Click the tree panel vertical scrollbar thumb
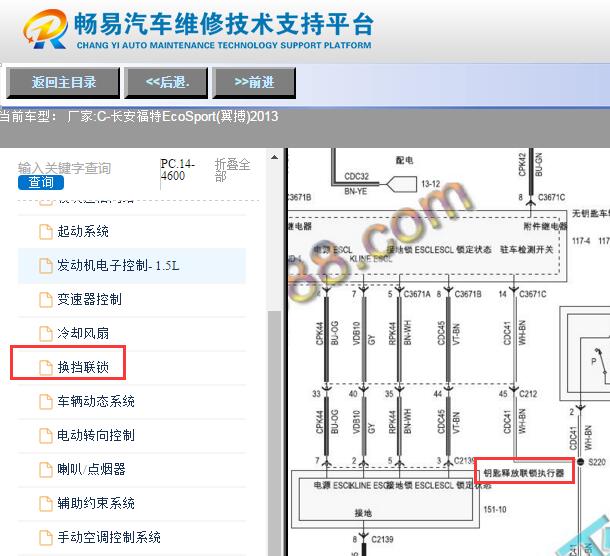 [274, 432]
